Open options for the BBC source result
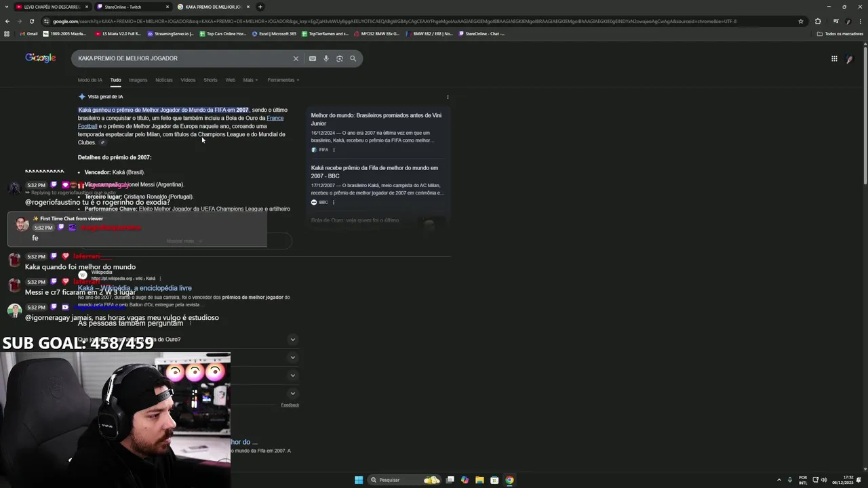The height and width of the screenshot is (488, 868). click(334, 202)
